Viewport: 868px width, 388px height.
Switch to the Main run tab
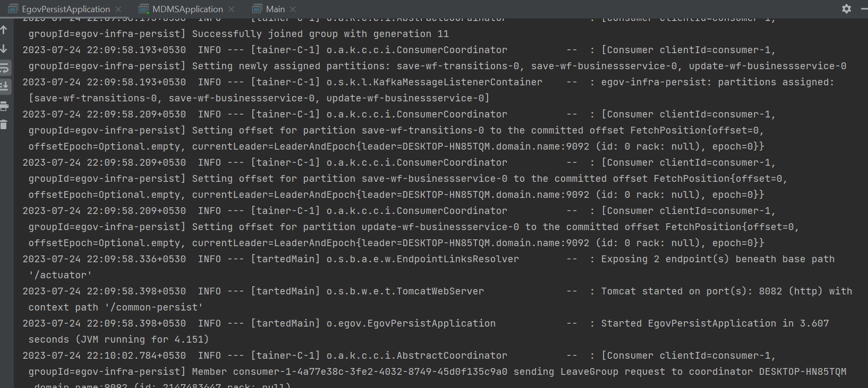(275, 9)
